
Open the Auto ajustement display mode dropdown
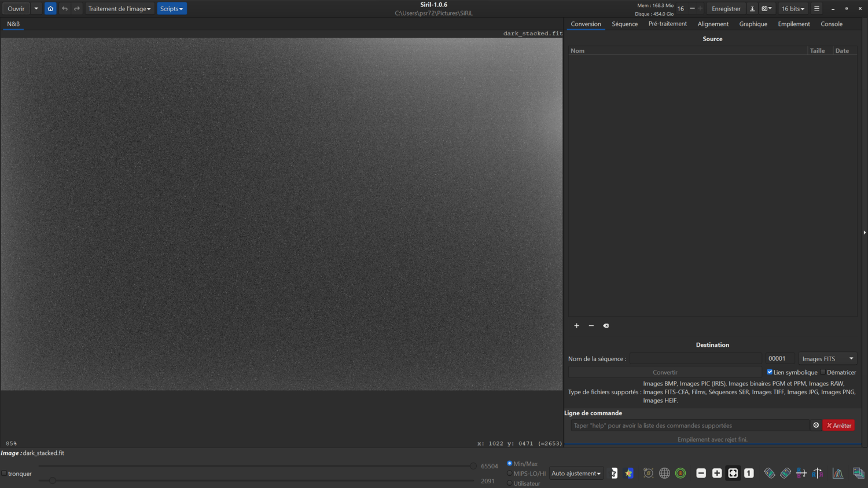[x=576, y=474]
